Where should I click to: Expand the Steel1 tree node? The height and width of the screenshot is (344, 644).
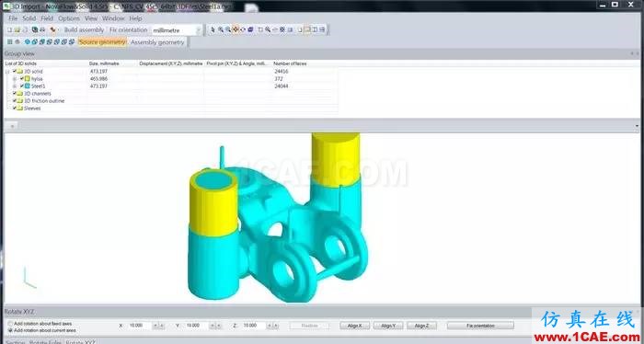tap(15, 86)
